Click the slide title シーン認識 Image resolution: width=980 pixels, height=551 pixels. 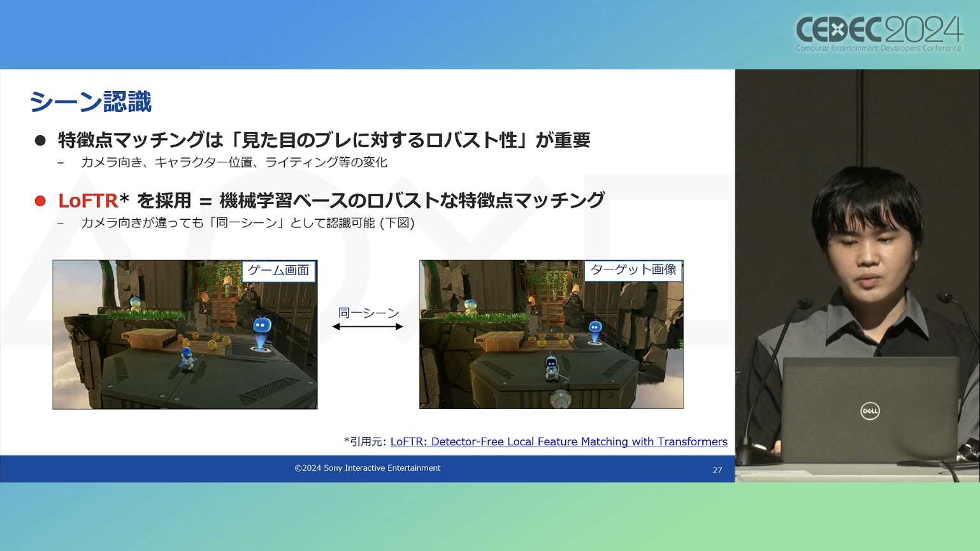90,102
